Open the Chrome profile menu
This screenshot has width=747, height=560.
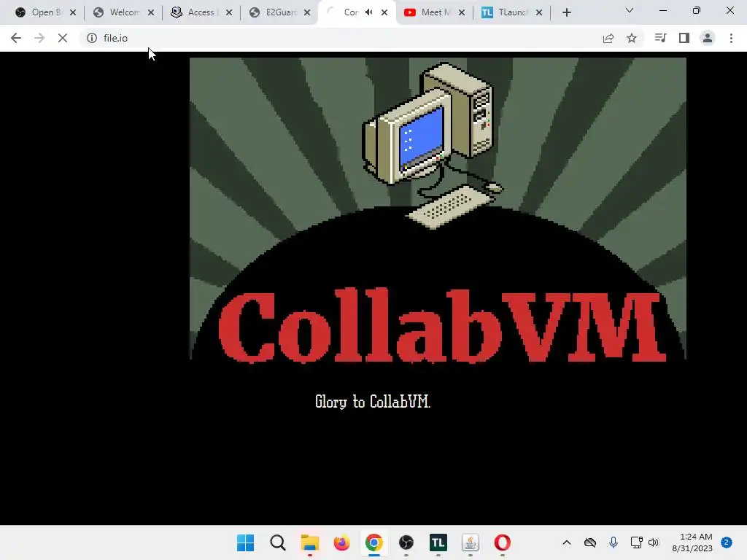(x=708, y=38)
